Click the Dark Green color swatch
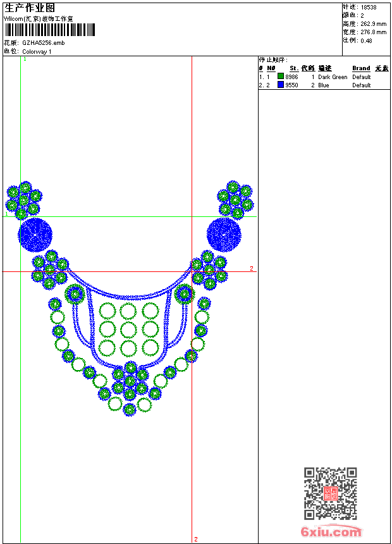 coord(281,77)
